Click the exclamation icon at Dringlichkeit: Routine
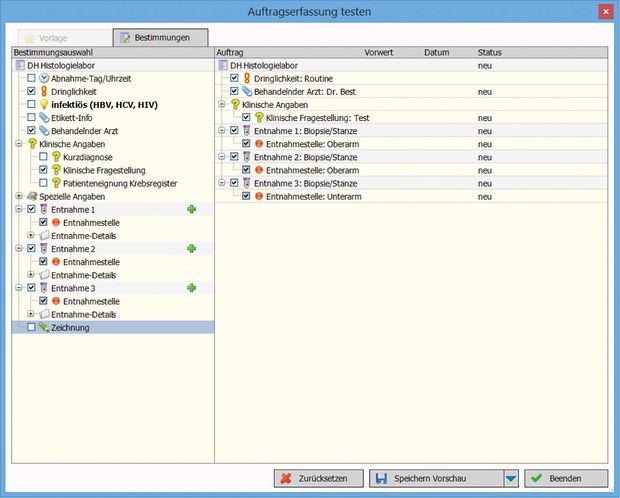 [247, 78]
